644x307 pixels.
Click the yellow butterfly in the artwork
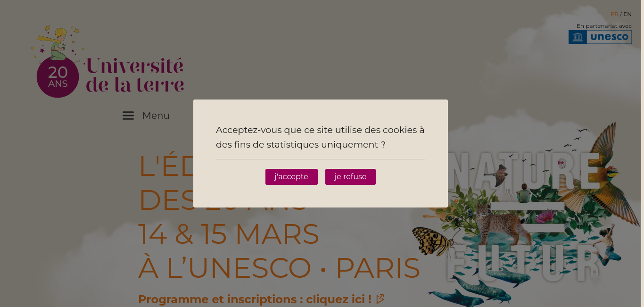[433, 240]
